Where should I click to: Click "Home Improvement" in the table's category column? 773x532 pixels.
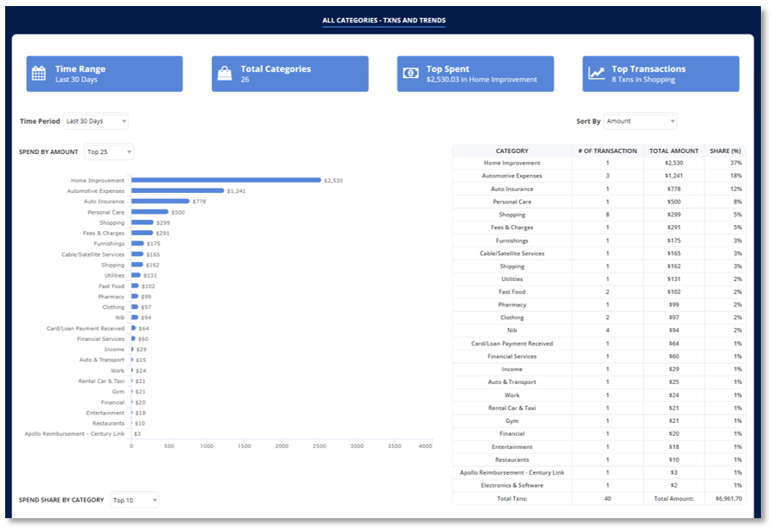tap(512, 163)
